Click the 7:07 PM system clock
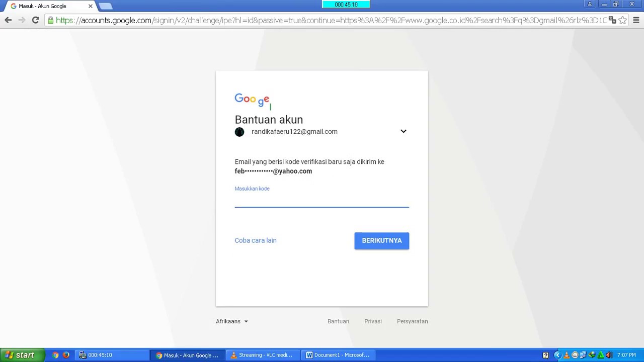The image size is (644, 362). click(x=626, y=355)
